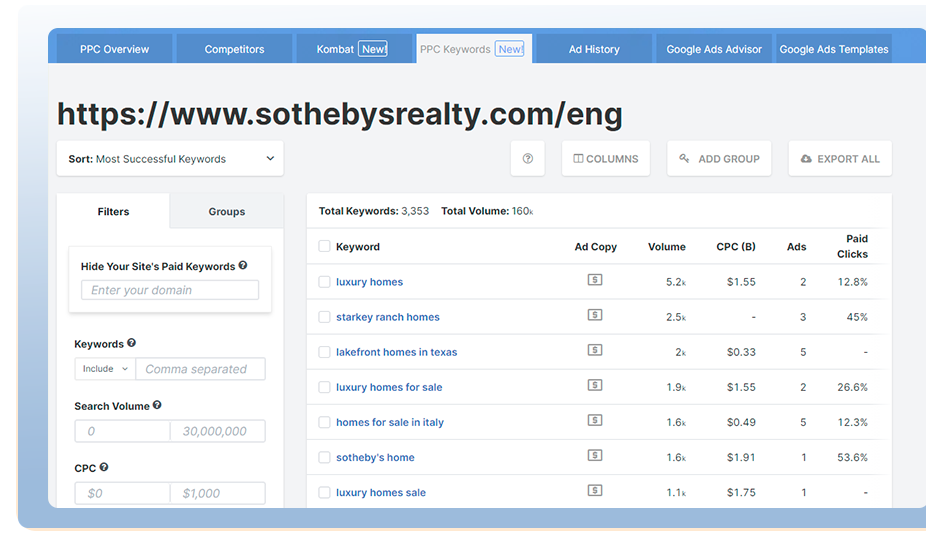The height and width of the screenshot is (536, 926).
Task: Open the help question mark button
Action: pos(527,158)
